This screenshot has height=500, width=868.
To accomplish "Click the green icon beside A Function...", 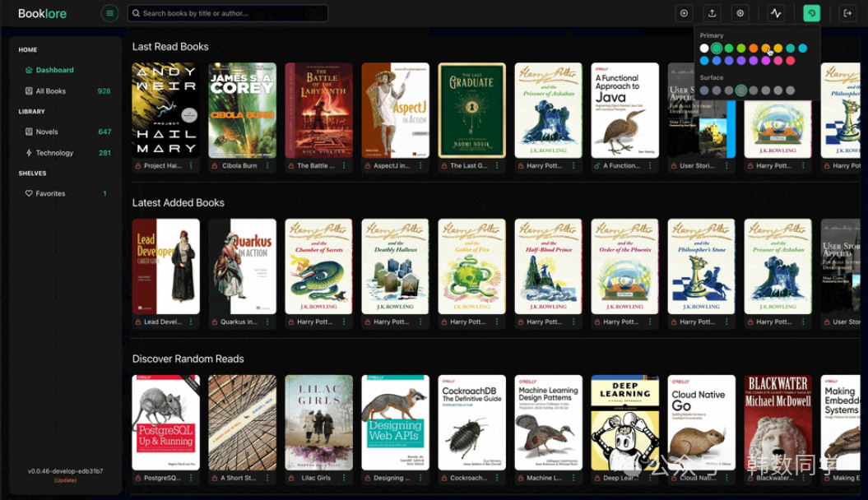I will (596, 165).
